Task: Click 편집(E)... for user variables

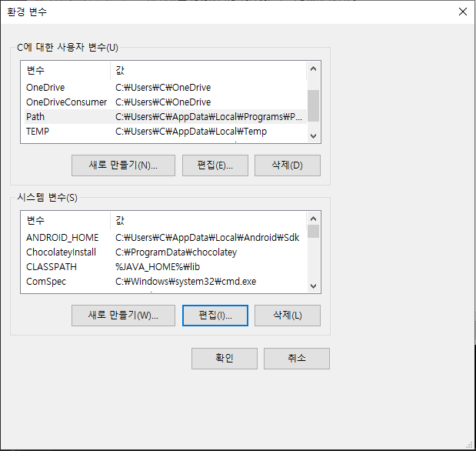Action: [x=215, y=165]
